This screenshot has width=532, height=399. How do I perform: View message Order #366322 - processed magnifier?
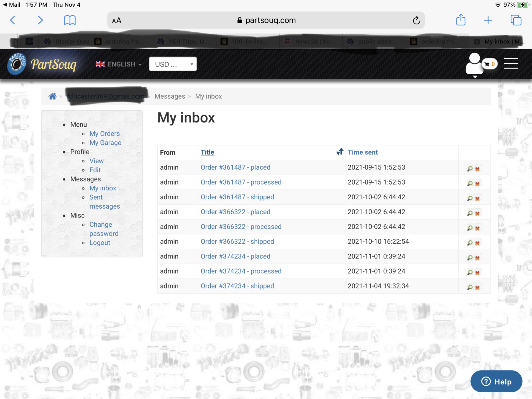470,228
